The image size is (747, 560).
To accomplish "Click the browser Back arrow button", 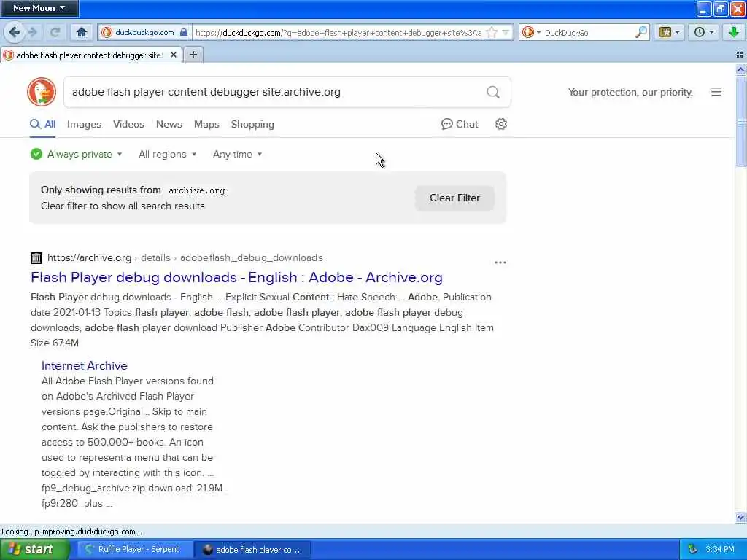I will coord(14,32).
